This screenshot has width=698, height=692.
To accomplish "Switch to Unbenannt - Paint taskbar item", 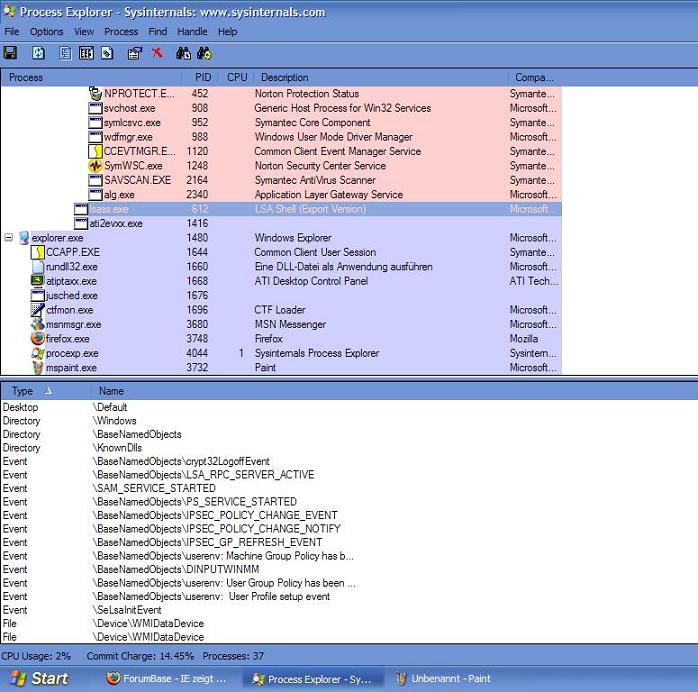I will 444,679.
